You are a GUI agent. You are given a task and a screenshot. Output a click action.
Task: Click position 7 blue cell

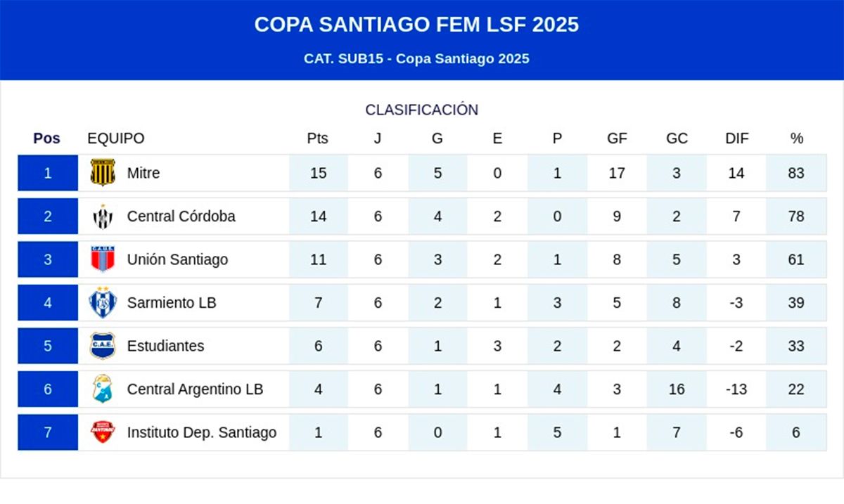coord(48,432)
